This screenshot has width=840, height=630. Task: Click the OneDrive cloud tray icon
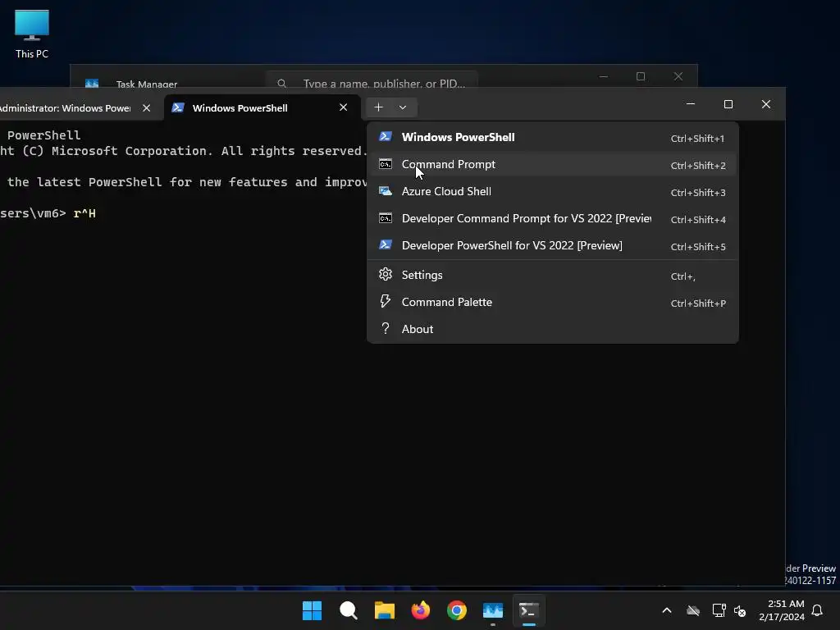693,610
